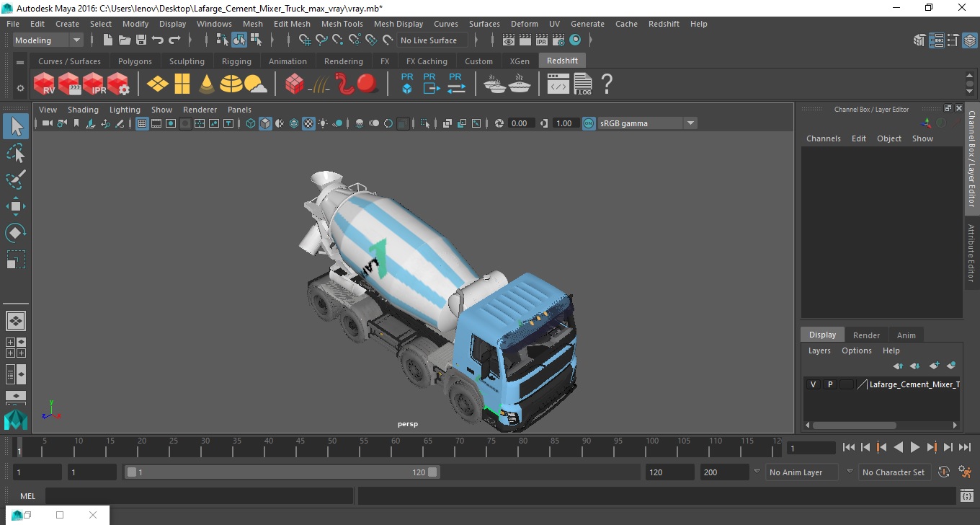
Task: Click the Redo arrow icon
Action: [x=174, y=40]
